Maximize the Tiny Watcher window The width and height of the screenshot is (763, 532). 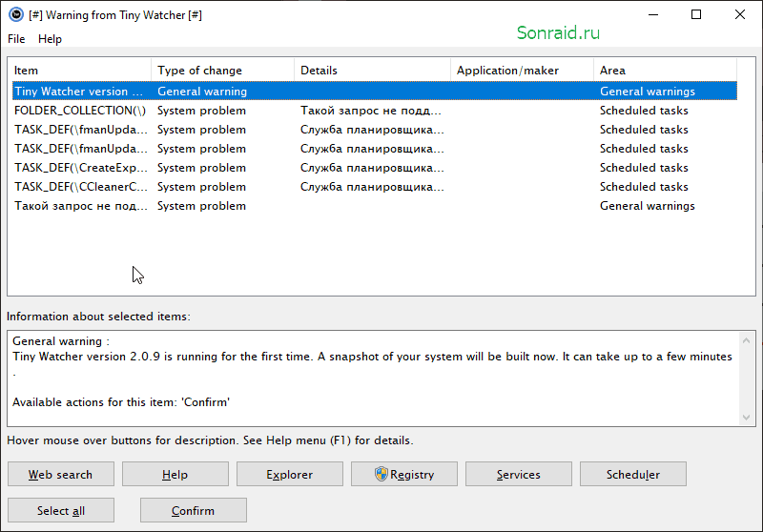[x=696, y=14]
